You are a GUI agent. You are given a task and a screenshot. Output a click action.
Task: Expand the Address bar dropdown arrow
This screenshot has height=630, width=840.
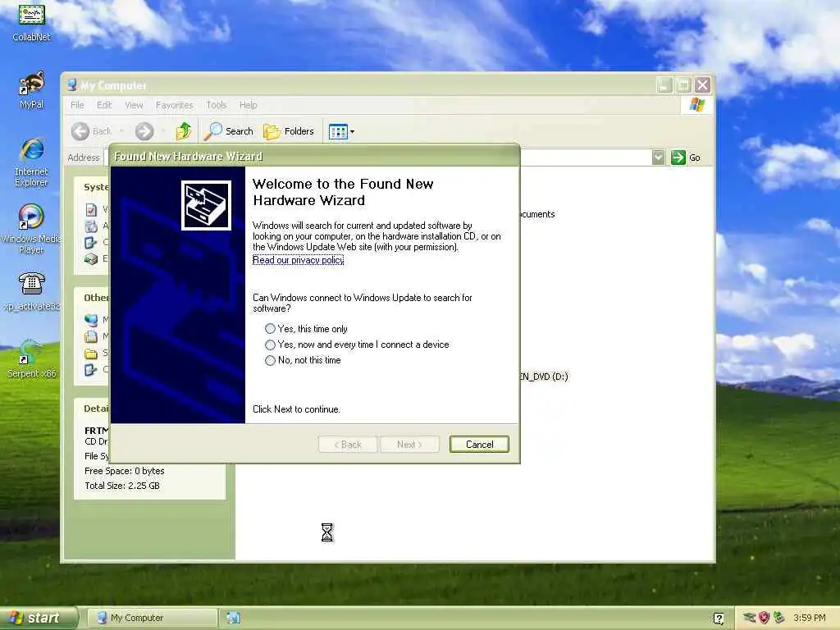pyautogui.click(x=659, y=157)
